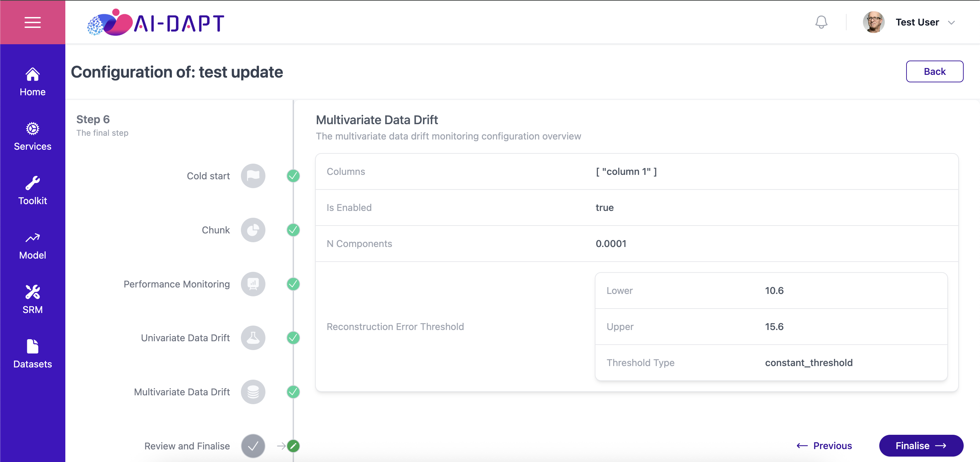The width and height of the screenshot is (980, 462).
Task: Click the N Components value 0.0001
Action: [611, 243]
